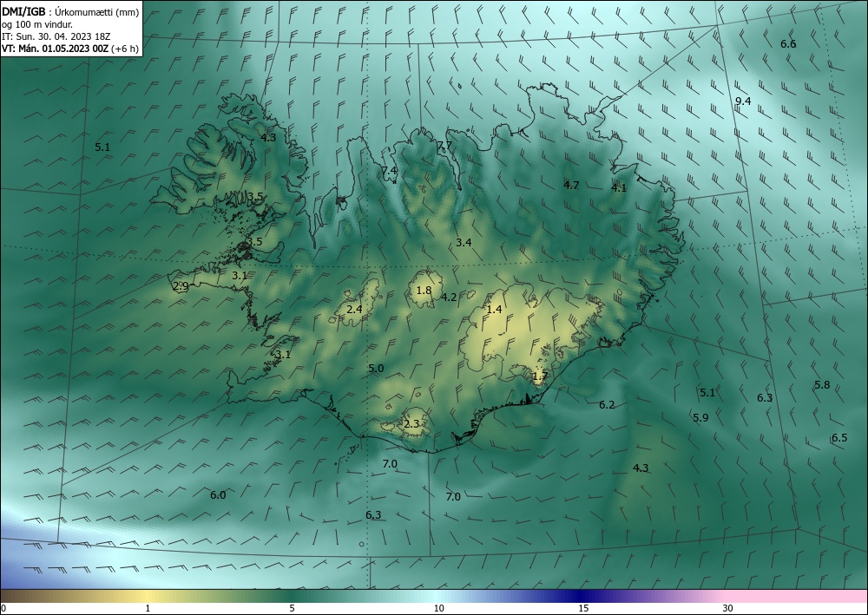The height and width of the screenshot is (615, 868).
Task: Click the 6.0 value over the southwest sea
Action: coord(218,495)
